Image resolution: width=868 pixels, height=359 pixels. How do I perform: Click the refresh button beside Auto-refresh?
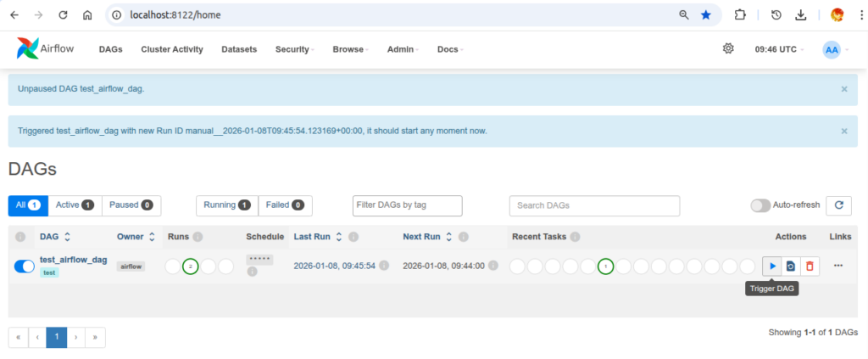pos(838,205)
